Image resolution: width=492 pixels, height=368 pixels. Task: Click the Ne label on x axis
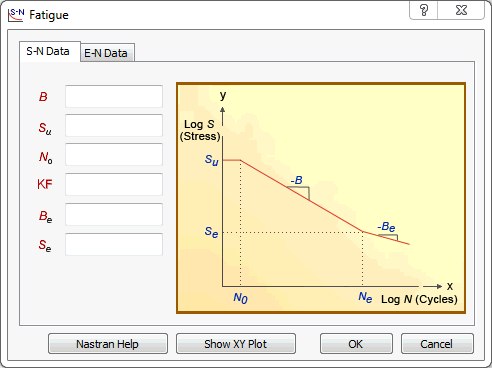pos(365,296)
